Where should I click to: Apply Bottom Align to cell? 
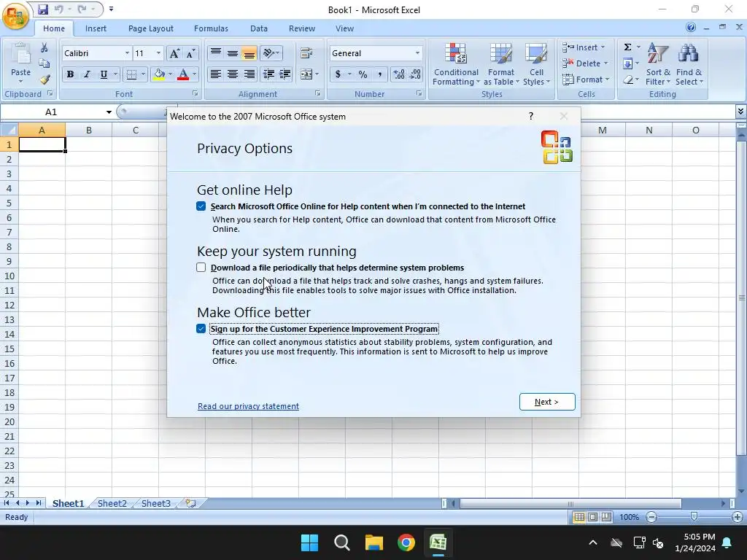[249, 53]
